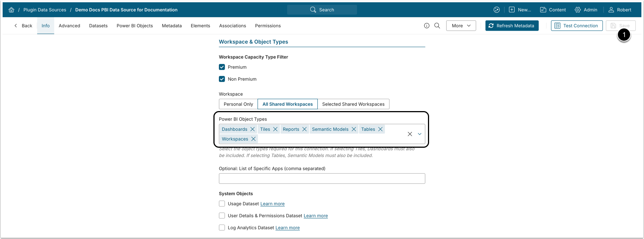Remove the Dashboards tag with its X
Screen dimensions: 644x239
click(253, 129)
